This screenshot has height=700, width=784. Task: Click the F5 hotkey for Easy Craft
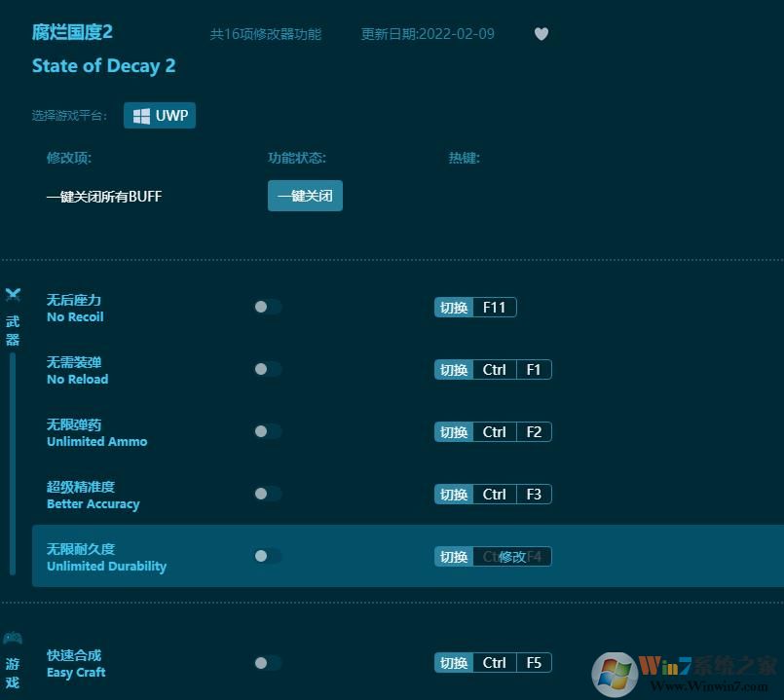click(534, 662)
